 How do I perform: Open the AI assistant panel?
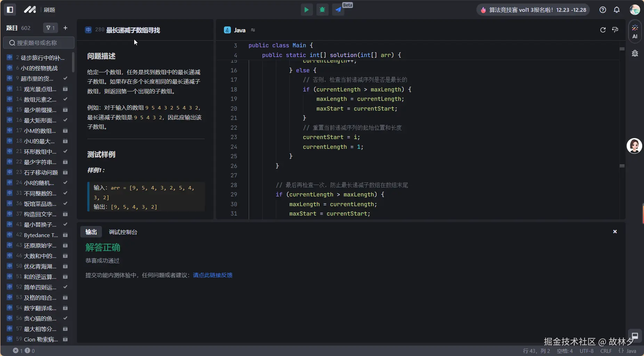click(x=635, y=32)
